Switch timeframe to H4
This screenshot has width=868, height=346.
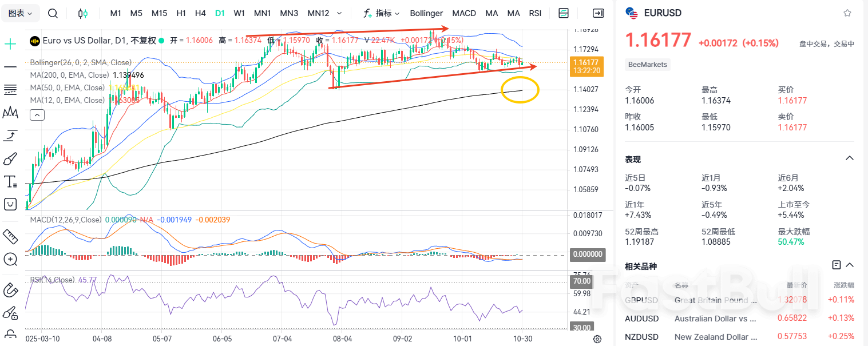[x=200, y=13]
